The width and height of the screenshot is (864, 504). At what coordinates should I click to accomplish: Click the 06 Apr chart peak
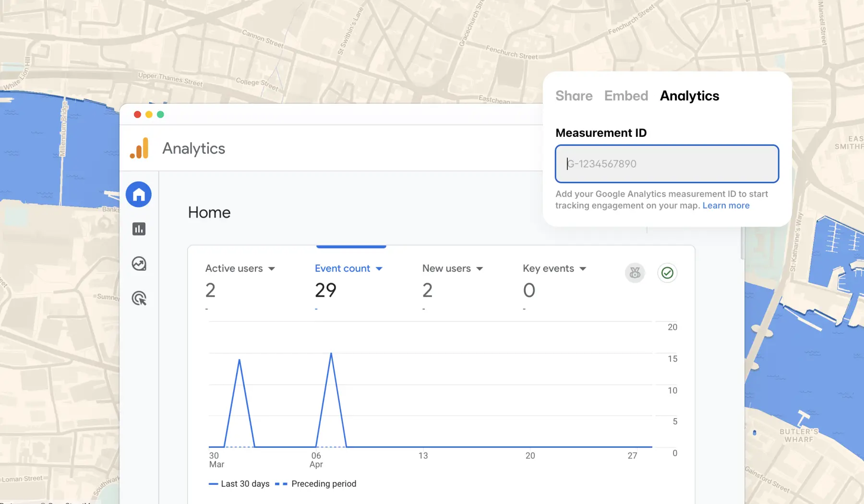click(x=331, y=354)
